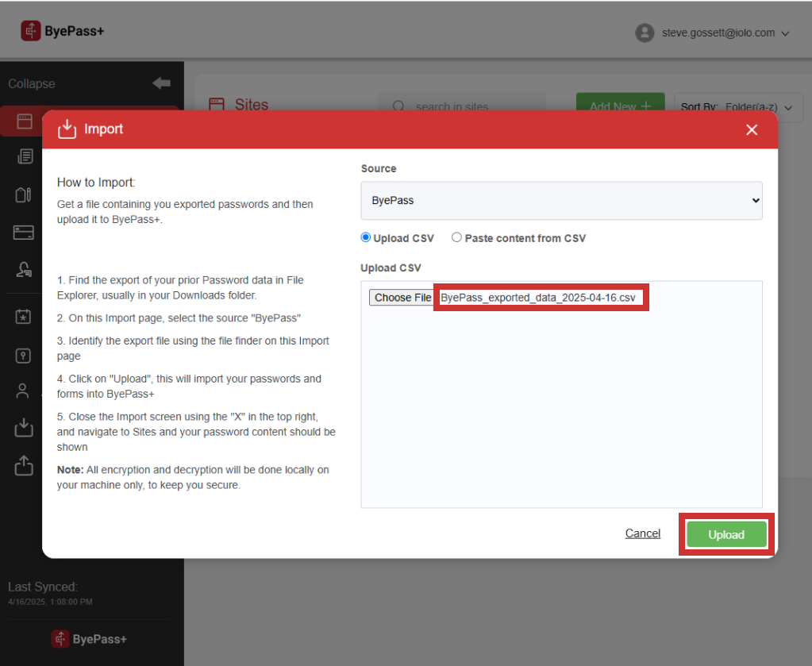Screen dimensions: 812x666
Task: Click the ByePass+ logo at sidebar bottom
Action: (89, 639)
